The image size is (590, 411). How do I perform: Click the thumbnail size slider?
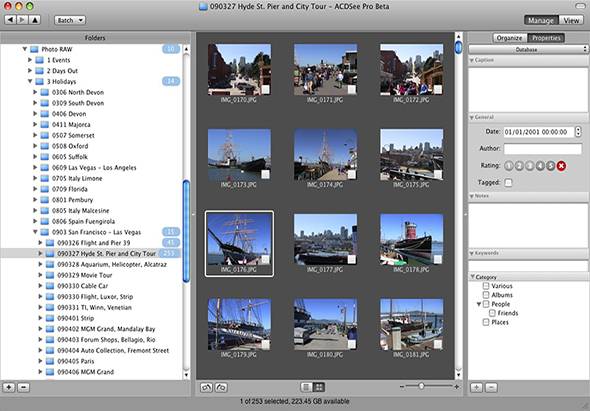tap(421, 386)
